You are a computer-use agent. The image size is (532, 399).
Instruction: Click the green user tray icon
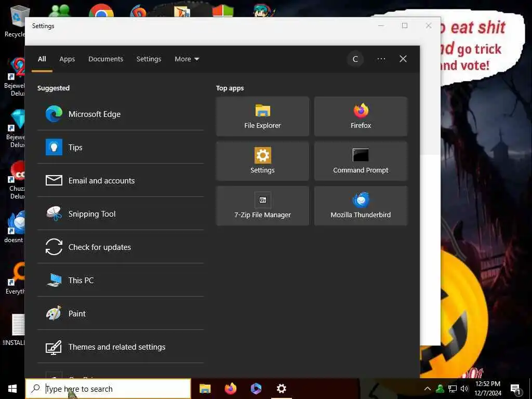coord(440,389)
